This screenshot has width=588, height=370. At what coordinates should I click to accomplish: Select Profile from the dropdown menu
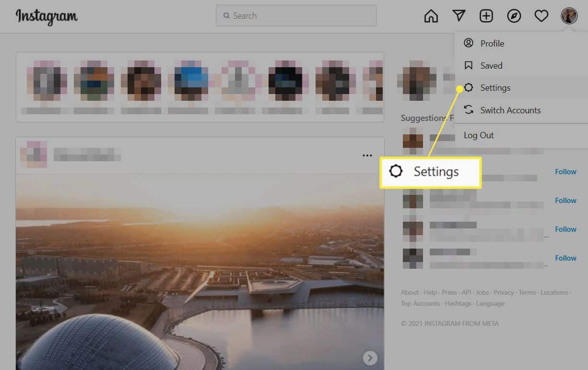(x=521, y=43)
